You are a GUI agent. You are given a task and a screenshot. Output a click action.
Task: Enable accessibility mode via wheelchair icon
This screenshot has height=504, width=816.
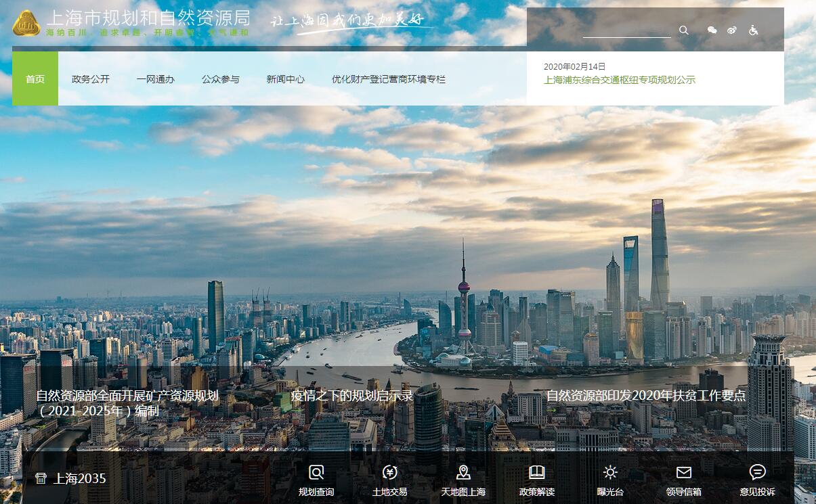tap(754, 30)
